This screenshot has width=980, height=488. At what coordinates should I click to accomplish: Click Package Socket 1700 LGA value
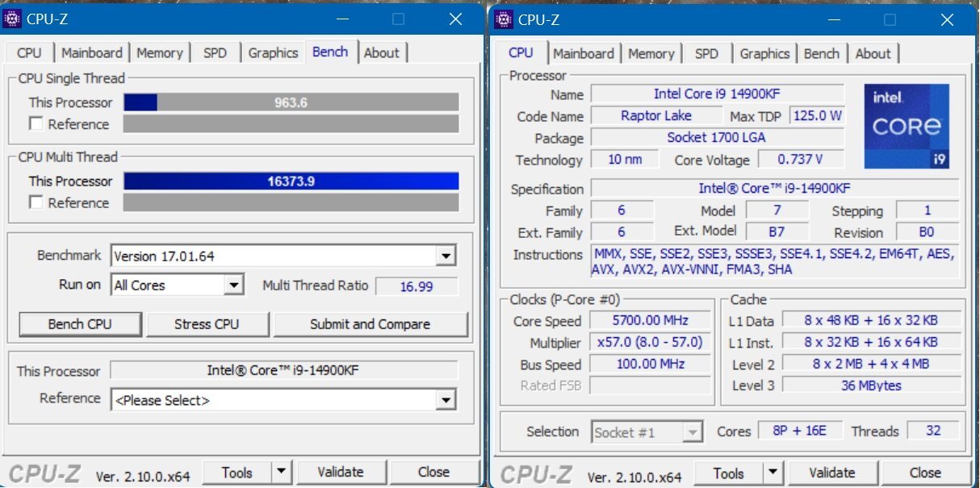pos(717,138)
